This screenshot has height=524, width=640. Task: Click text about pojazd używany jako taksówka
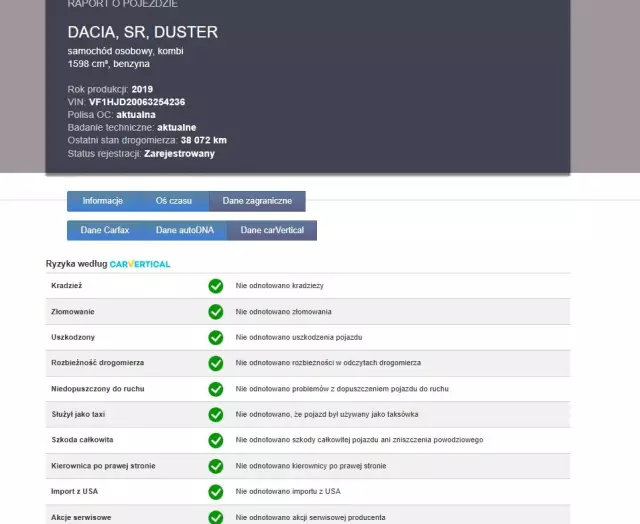[x=327, y=415]
